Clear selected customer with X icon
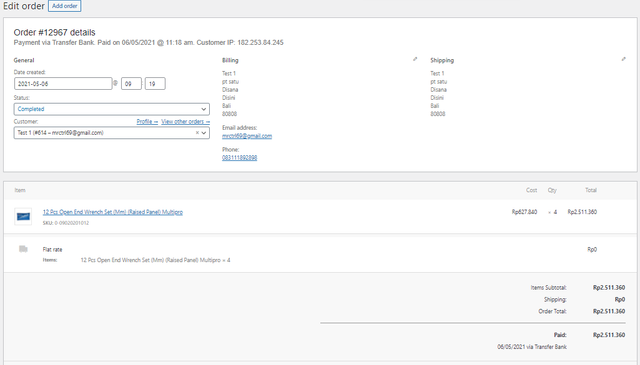640x365 pixels. pos(197,133)
